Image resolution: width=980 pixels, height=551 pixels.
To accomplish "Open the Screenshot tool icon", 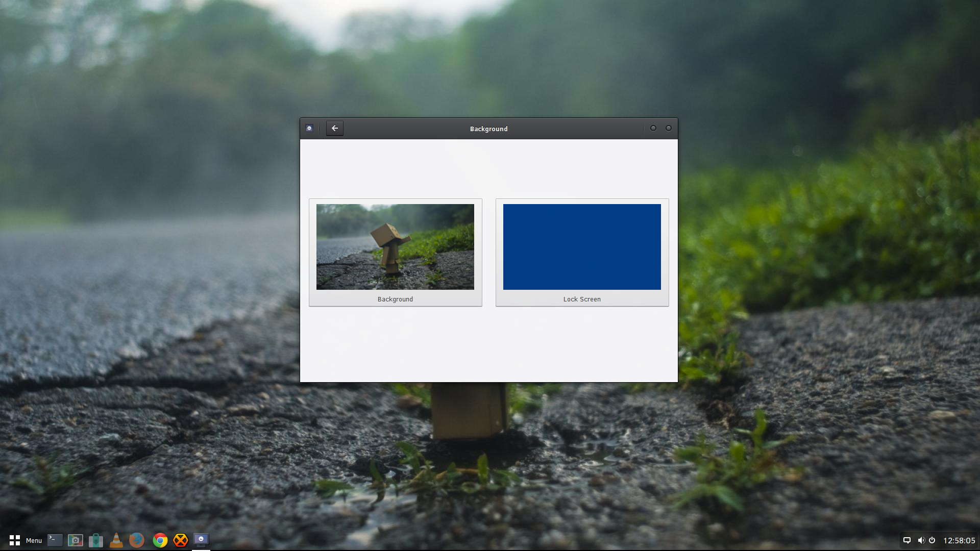I will (76, 540).
